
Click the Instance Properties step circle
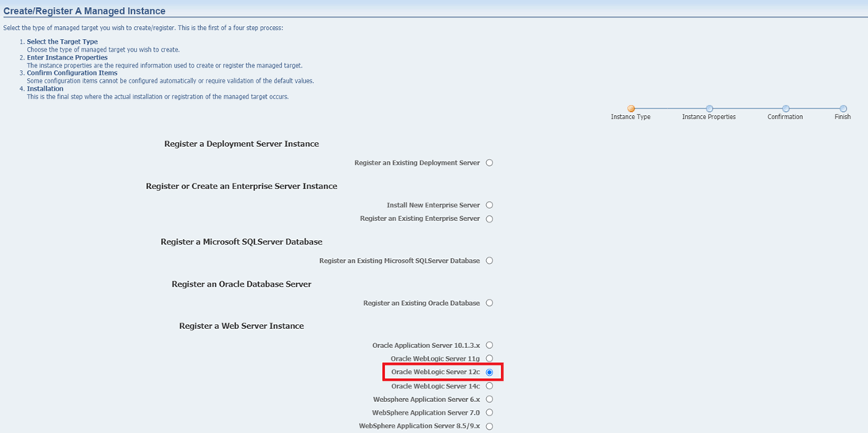click(709, 109)
